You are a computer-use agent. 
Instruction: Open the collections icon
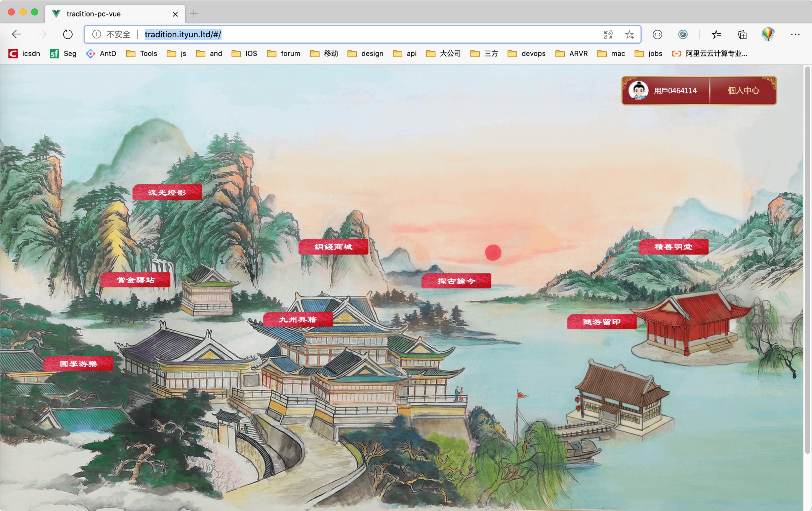click(742, 34)
